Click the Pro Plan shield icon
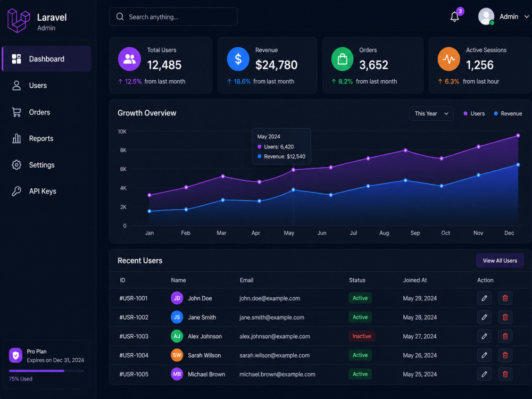 coord(15,355)
